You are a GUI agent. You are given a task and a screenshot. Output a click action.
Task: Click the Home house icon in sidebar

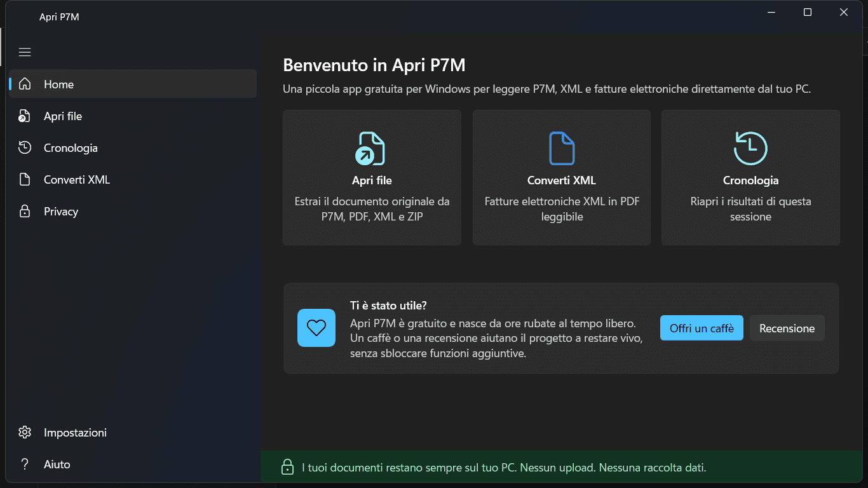25,84
